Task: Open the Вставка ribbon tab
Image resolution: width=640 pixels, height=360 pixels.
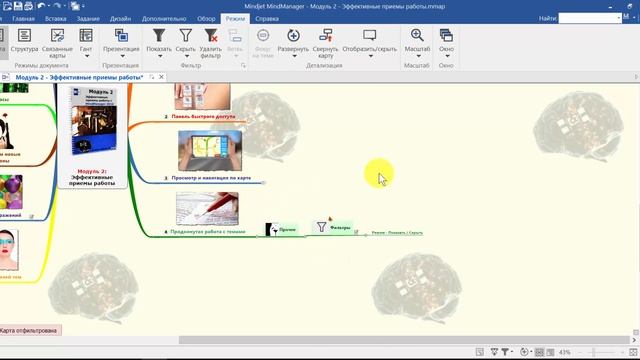Action: [x=56, y=18]
